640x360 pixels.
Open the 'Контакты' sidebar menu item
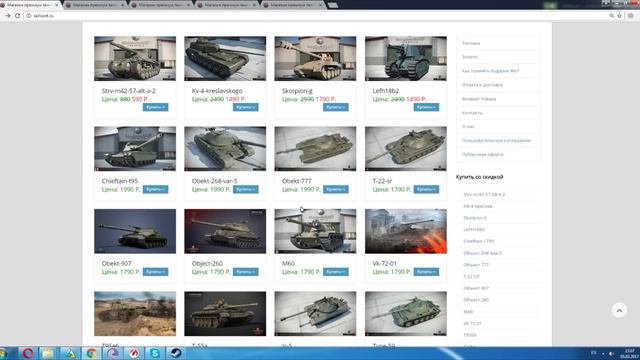click(498, 113)
